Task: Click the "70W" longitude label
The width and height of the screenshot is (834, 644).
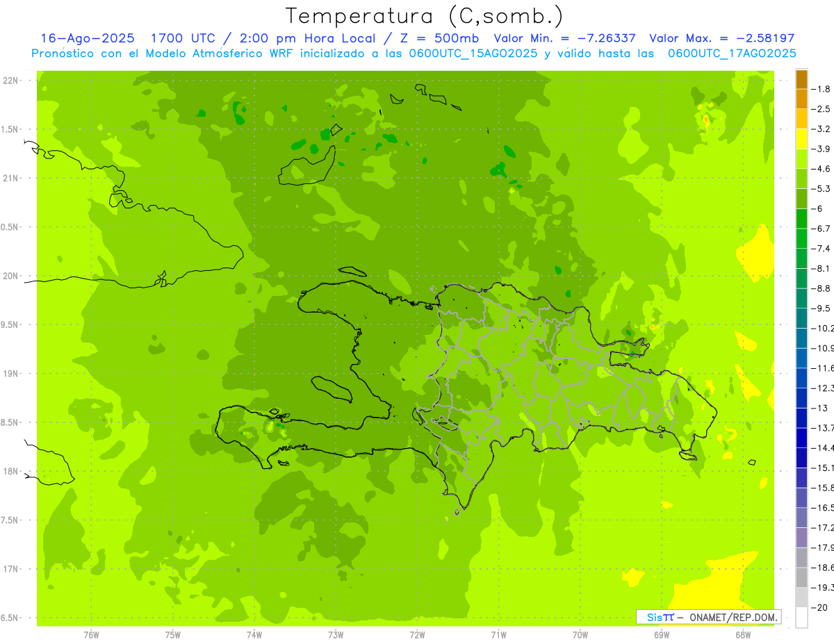Action: click(580, 635)
